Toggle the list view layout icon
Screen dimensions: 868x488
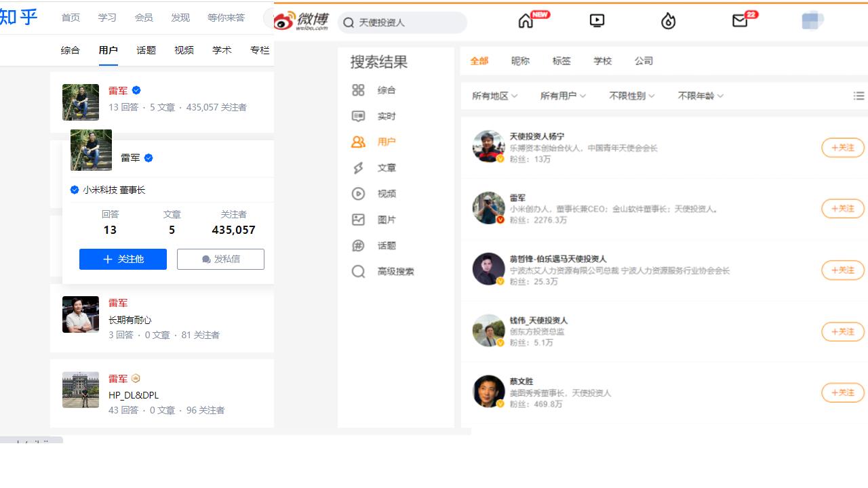[x=859, y=96]
